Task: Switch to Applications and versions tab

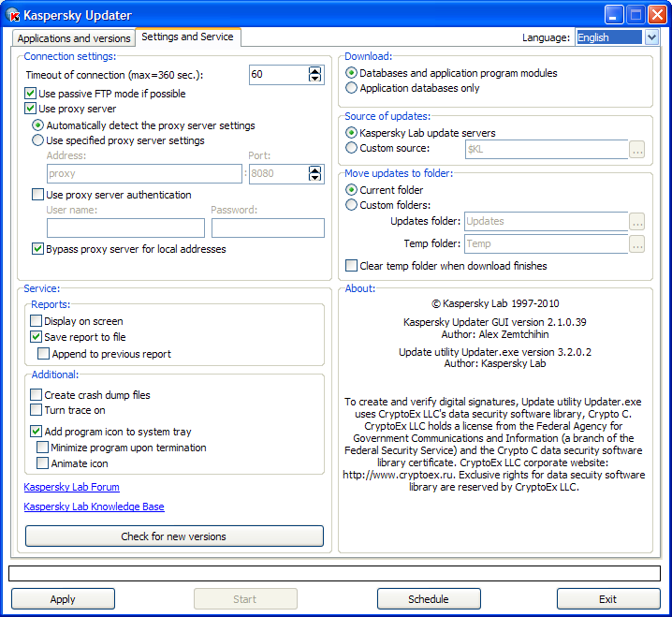Action: pyautogui.click(x=74, y=38)
